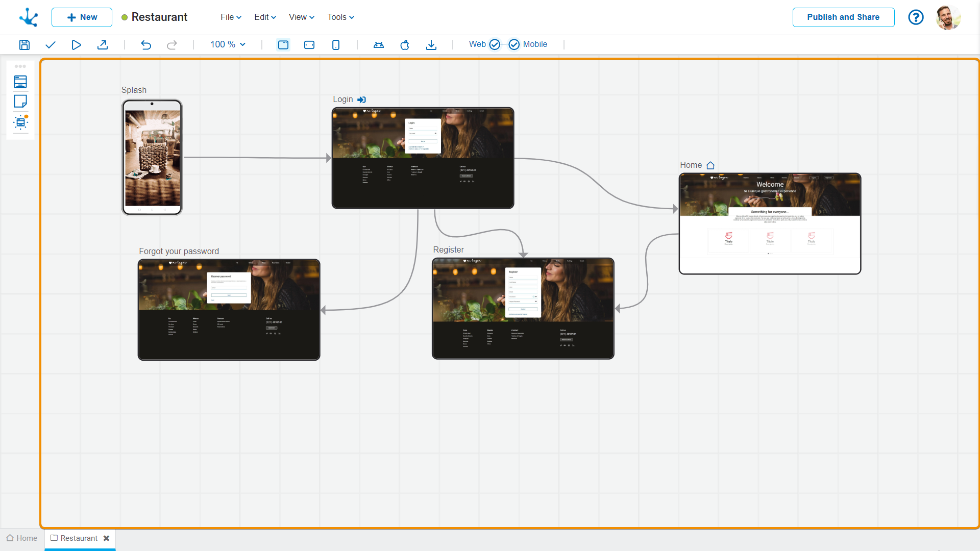The image size is (980, 551).
Task: Select the Edit menu
Action: tap(264, 17)
